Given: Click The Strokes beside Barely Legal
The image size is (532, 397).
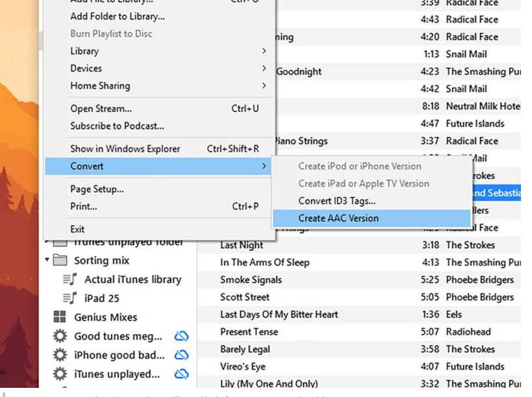Looking at the screenshot, I should pyautogui.click(x=470, y=349).
